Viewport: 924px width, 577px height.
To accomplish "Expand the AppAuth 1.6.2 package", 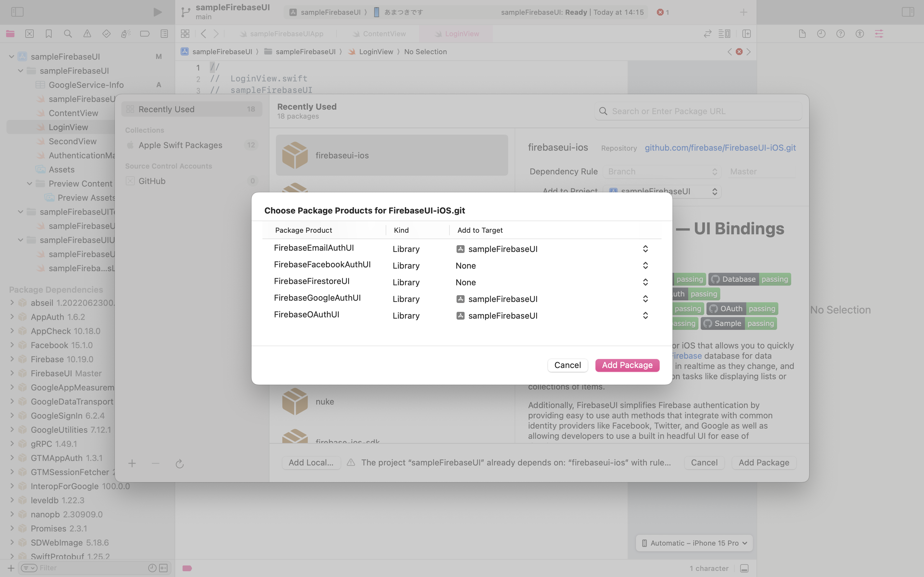I will click(x=12, y=317).
